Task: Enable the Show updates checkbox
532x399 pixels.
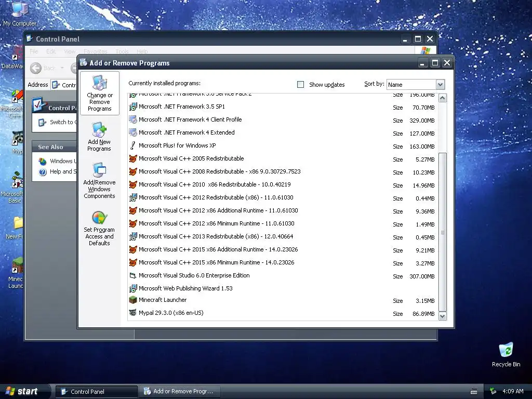Action: pyautogui.click(x=300, y=85)
